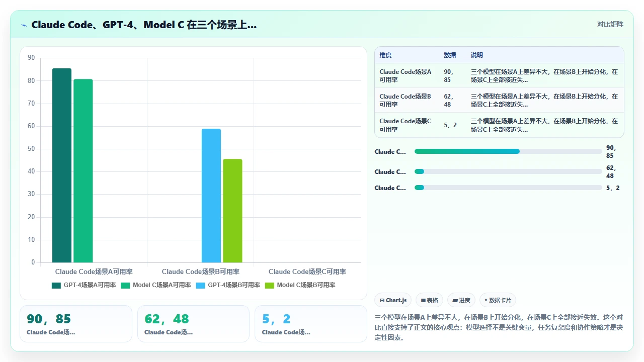Click the 5, 2 progress bar
644x362 pixels.
tap(508, 188)
